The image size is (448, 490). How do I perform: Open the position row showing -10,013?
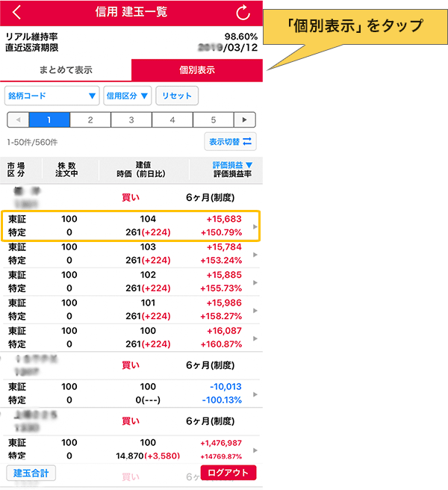tap(131, 394)
